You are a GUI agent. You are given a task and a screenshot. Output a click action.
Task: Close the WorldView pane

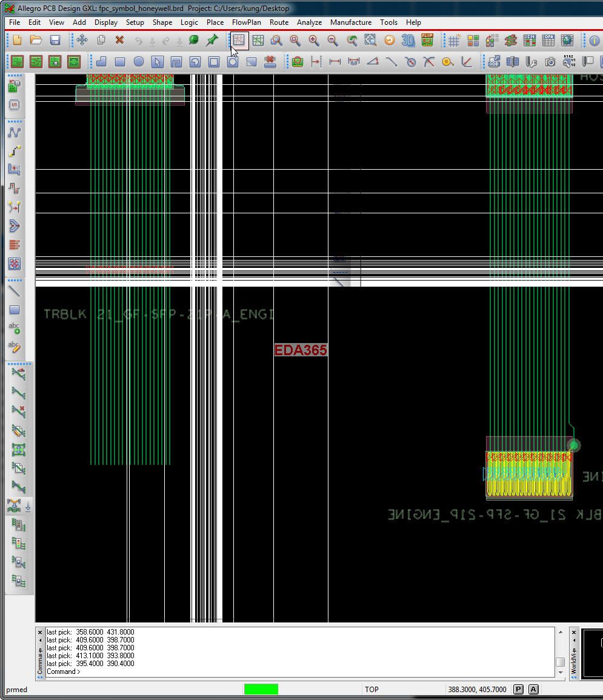pos(574,632)
